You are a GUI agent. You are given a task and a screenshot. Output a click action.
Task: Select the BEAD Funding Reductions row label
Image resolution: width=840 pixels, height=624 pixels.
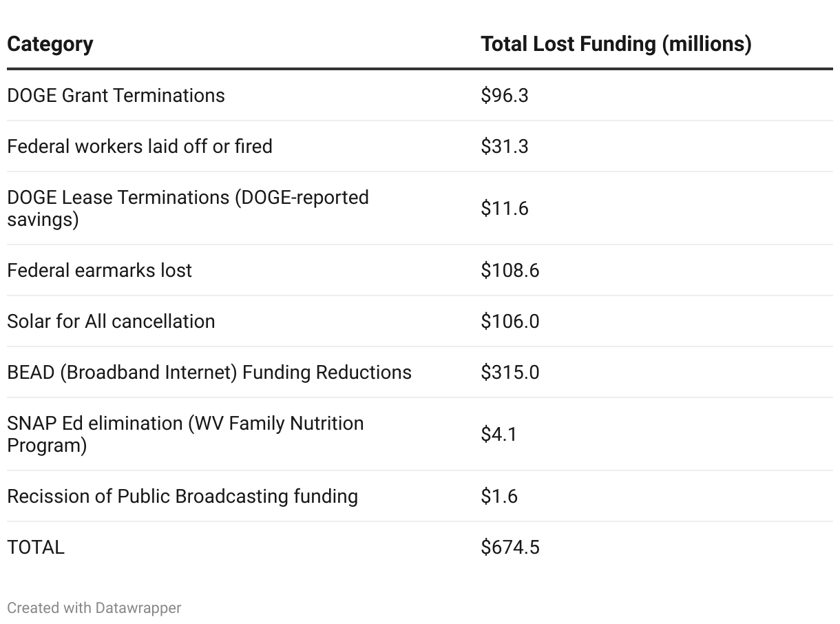pos(209,372)
